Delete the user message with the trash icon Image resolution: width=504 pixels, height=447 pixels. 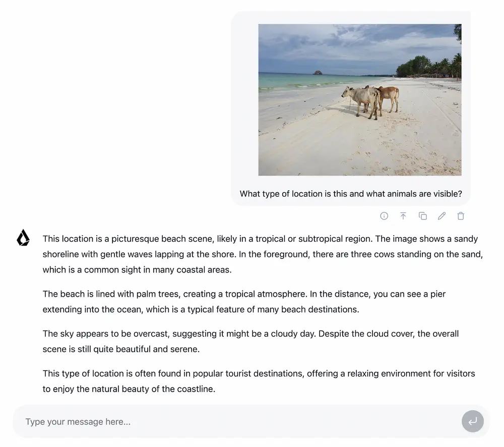461,216
